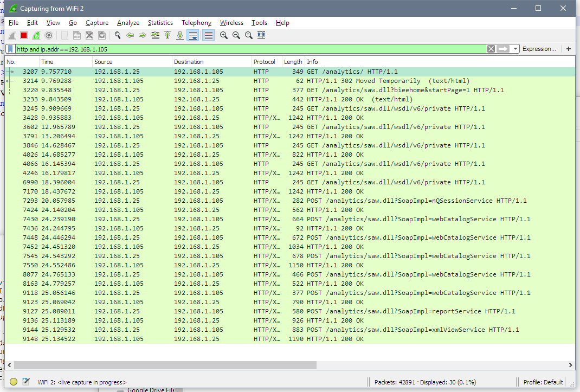Open the Analyze menu
This screenshot has height=392, width=580.
[x=128, y=23]
